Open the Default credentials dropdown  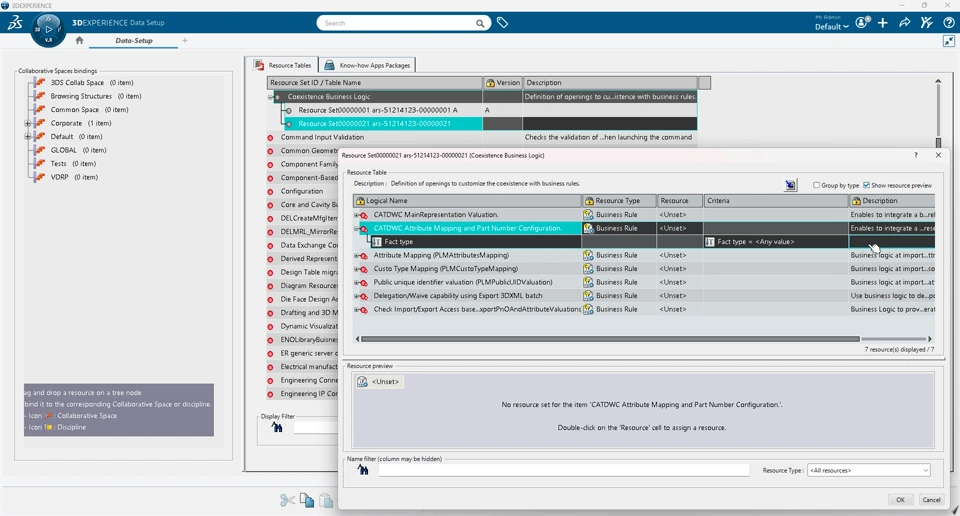point(831,27)
